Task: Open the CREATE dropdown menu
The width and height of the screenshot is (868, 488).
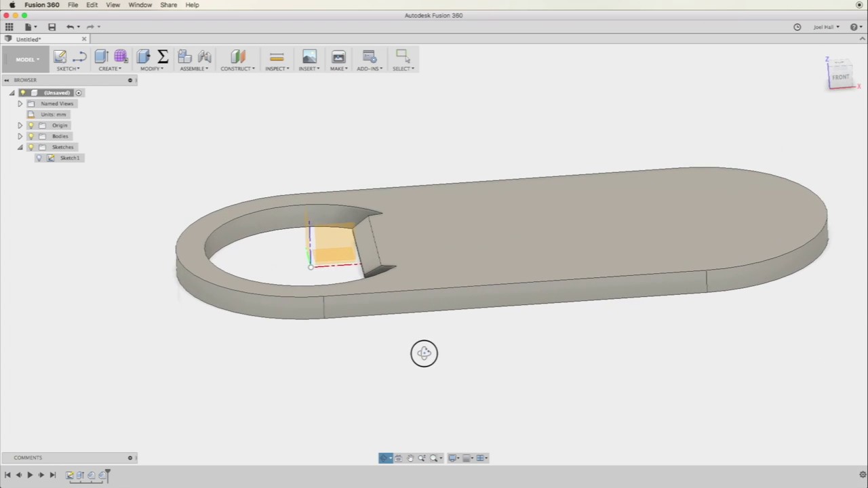Action: coord(110,68)
